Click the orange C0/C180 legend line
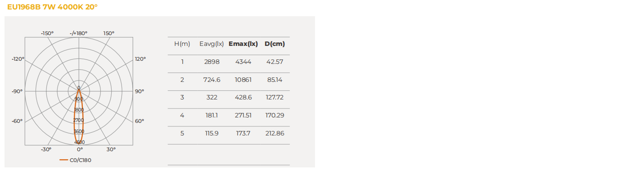 (63, 160)
